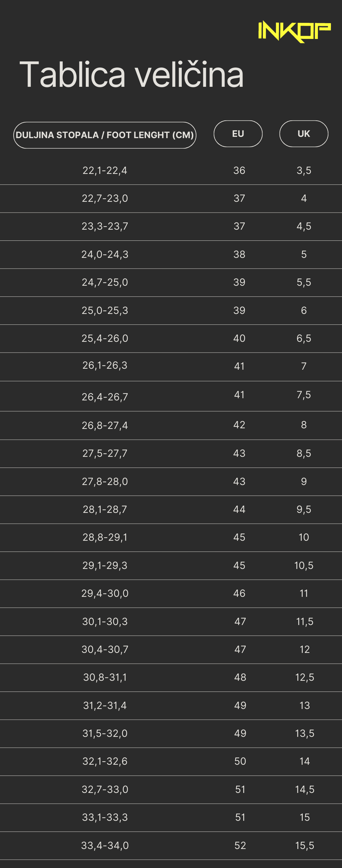Pick the UK size 9,5 value
The width and height of the screenshot is (342, 868).
tap(304, 509)
